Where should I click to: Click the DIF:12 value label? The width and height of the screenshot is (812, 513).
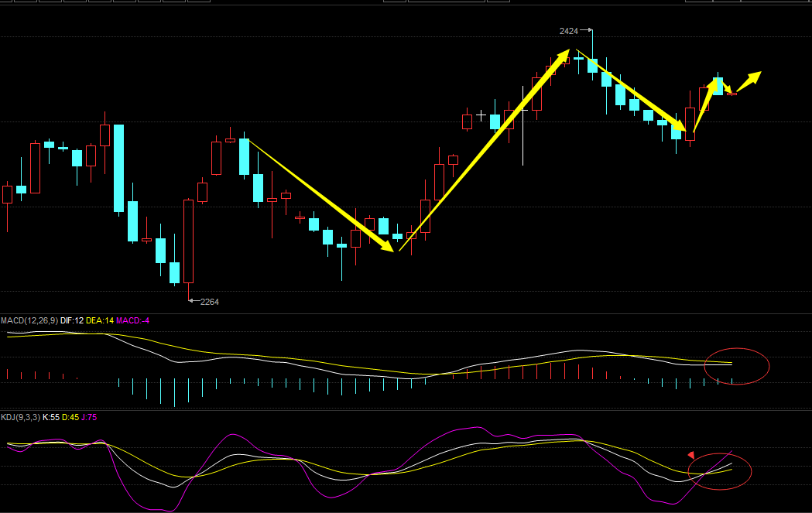pyautogui.click(x=73, y=320)
